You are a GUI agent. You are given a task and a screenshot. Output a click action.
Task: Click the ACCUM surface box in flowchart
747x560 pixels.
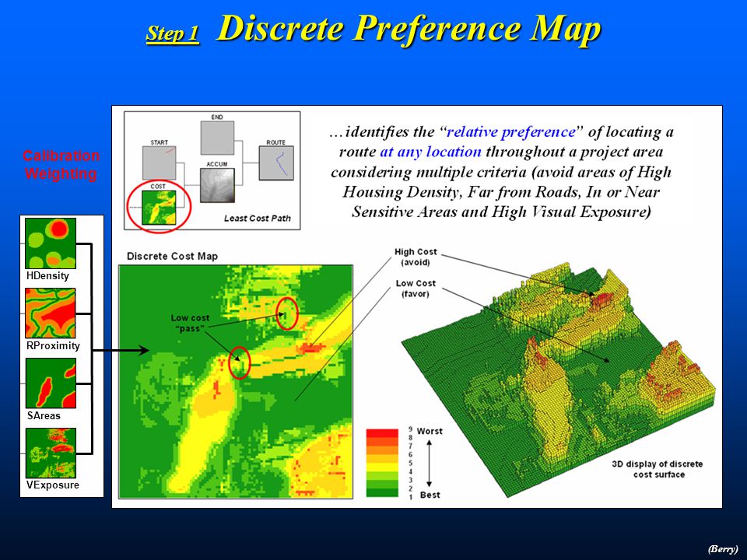217,185
